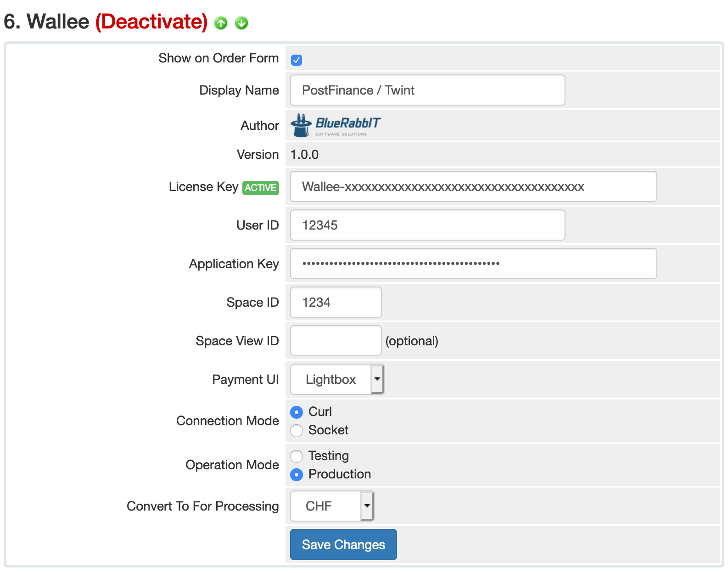The width and height of the screenshot is (728, 573).
Task: Click the Space ID input field
Action: click(336, 303)
